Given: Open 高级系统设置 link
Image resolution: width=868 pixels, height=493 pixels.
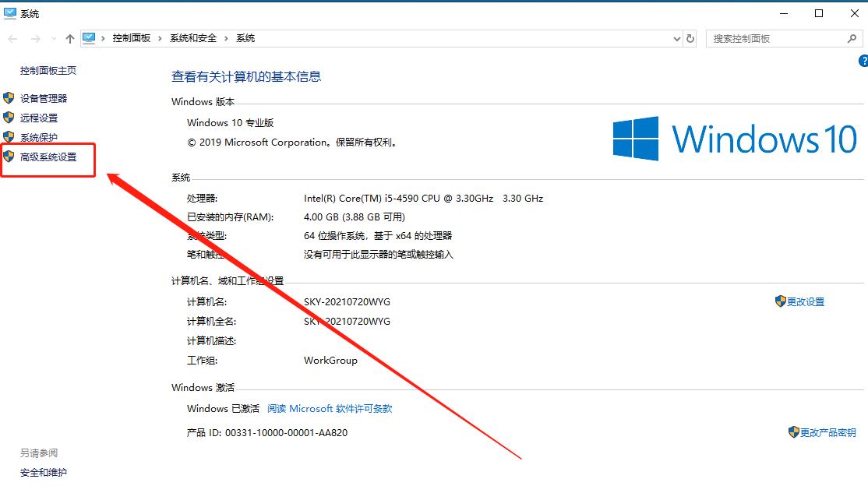Looking at the screenshot, I should tap(48, 157).
